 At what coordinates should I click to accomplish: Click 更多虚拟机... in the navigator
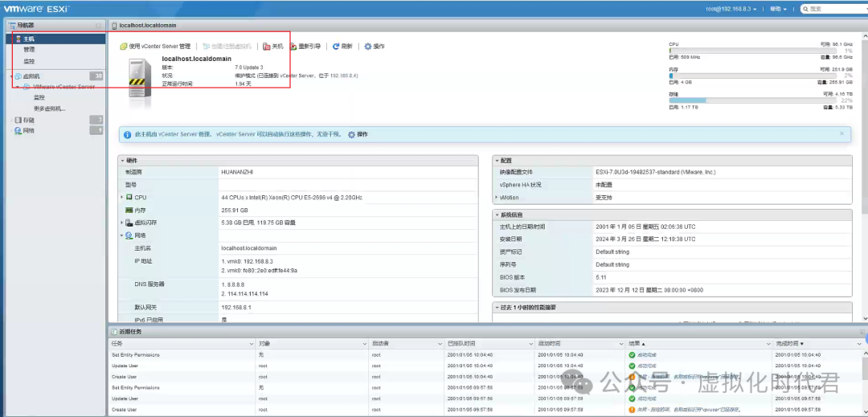tap(50, 108)
